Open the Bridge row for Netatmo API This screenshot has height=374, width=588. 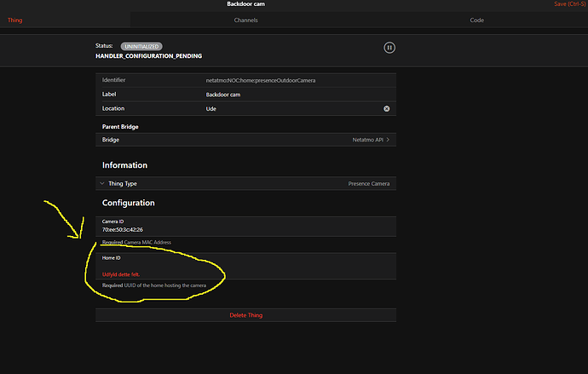point(245,140)
